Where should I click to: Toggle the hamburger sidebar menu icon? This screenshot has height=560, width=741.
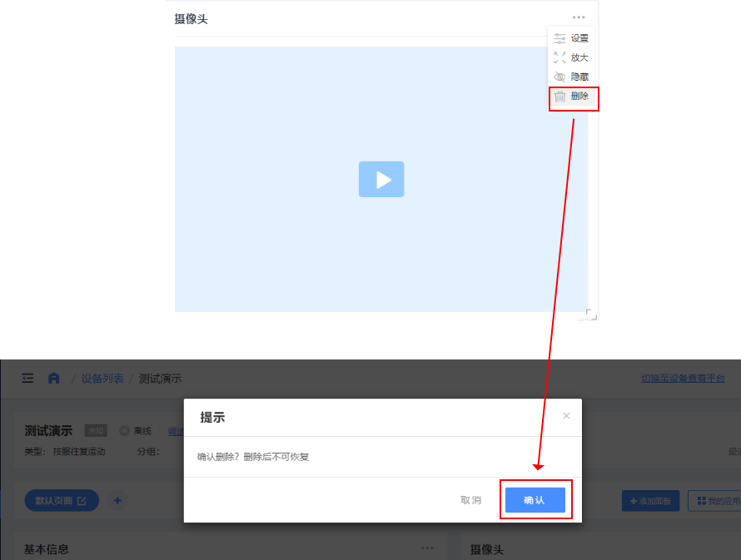(x=27, y=379)
